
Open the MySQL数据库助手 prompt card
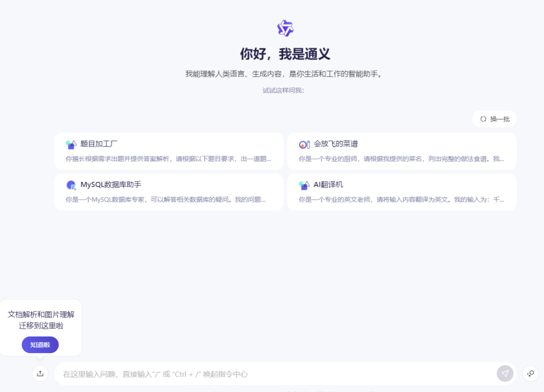[169, 192]
